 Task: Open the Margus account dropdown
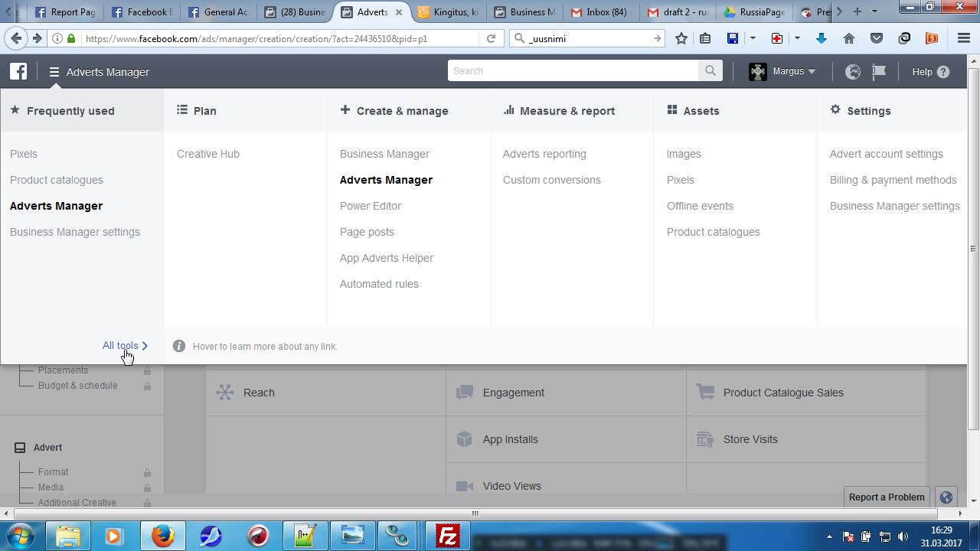[x=793, y=71]
